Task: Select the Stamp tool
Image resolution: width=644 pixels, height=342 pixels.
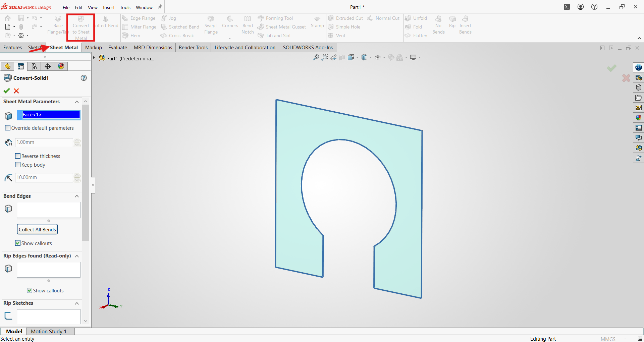Action: coord(317,22)
